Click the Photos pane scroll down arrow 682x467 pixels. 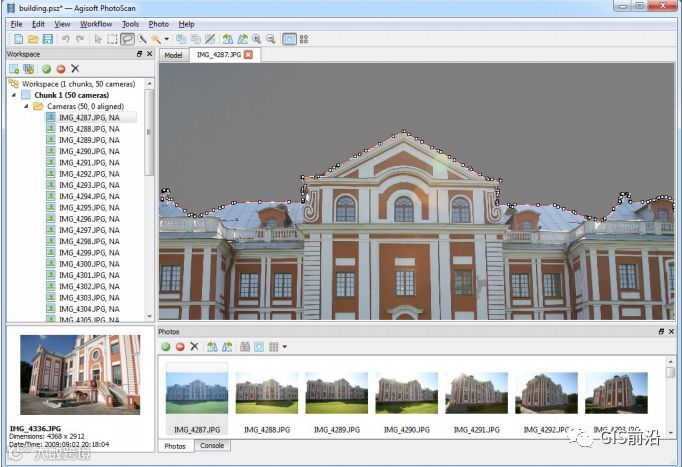click(x=670, y=432)
